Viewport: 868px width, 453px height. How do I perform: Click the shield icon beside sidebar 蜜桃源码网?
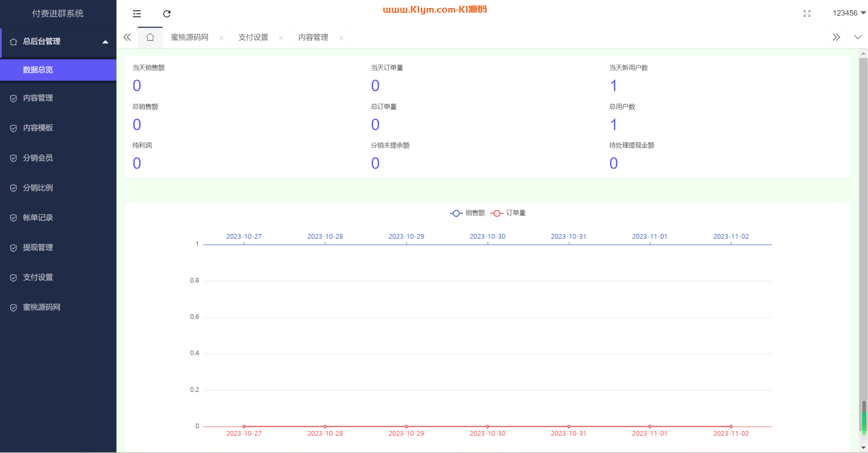coord(14,308)
